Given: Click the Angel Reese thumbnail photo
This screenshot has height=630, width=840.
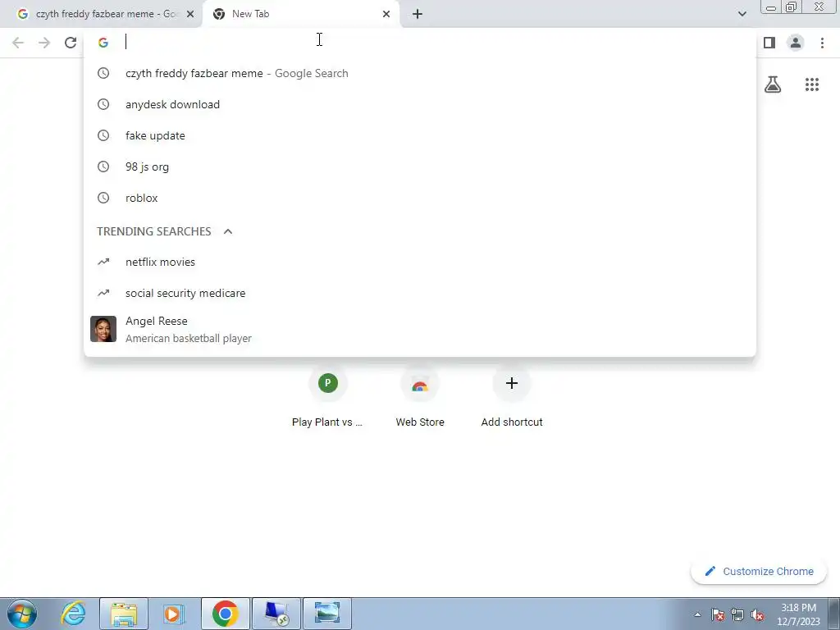Looking at the screenshot, I should (103, 329).
